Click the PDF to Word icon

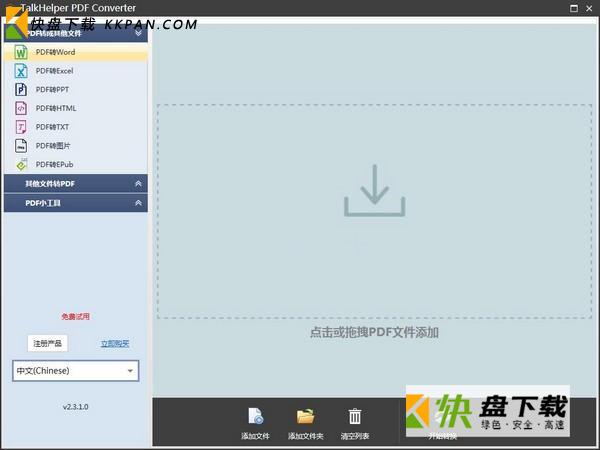coord(21,52)
